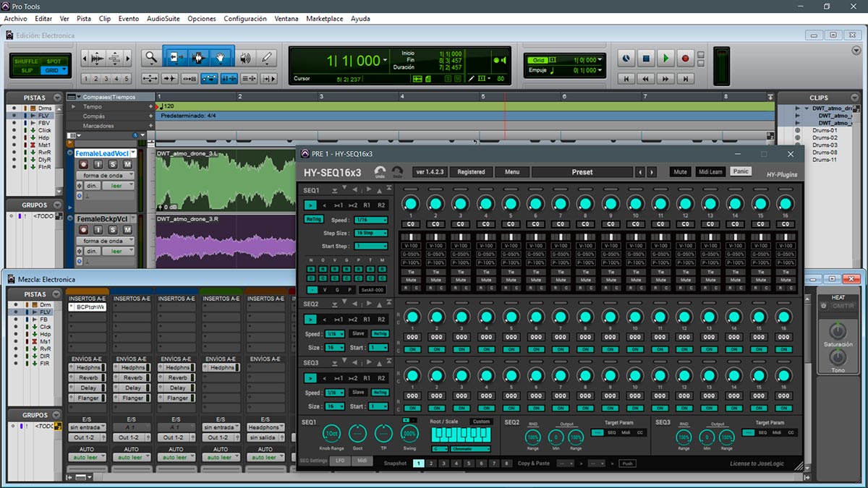Open the Pista menu
This screenshot has width=868, height=488.
(84, 19)
